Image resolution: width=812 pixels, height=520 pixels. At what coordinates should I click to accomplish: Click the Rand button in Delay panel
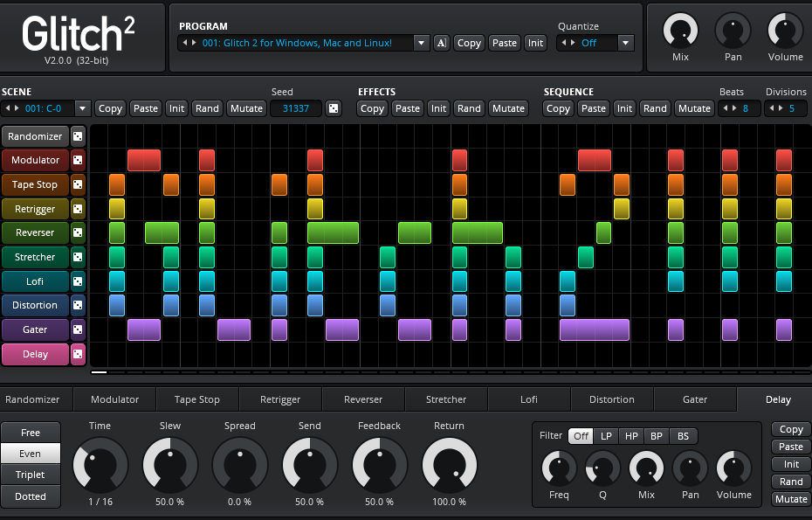[791, 482]
